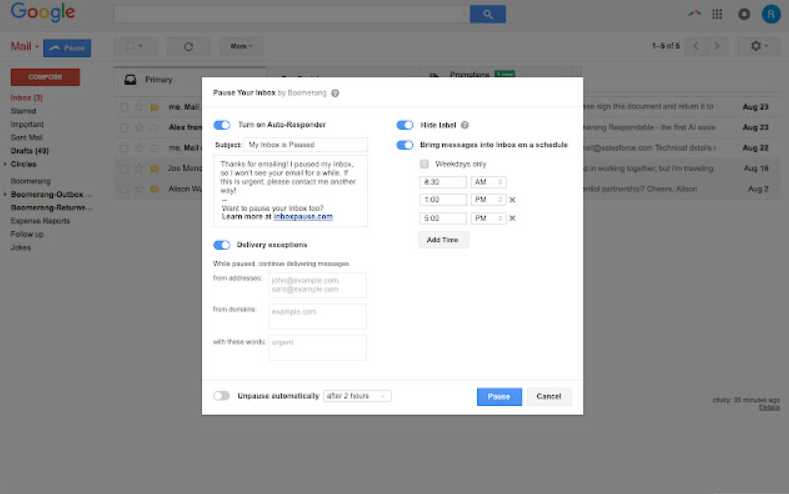Open Inbox (3) in the sidebar
This screenshot has width=789, height=494.
click(27, 98)
